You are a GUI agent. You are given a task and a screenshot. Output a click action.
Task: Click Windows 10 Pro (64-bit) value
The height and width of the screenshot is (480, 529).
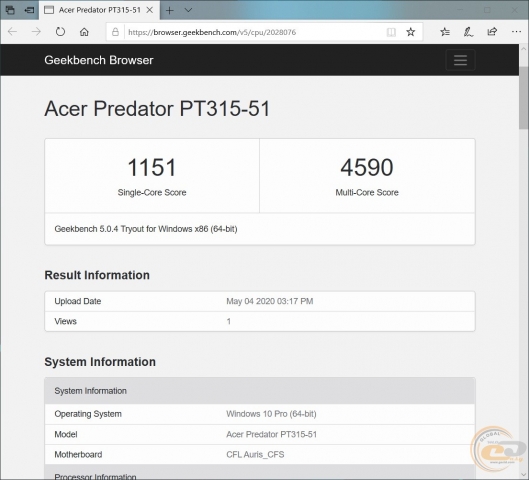point(271,414)
